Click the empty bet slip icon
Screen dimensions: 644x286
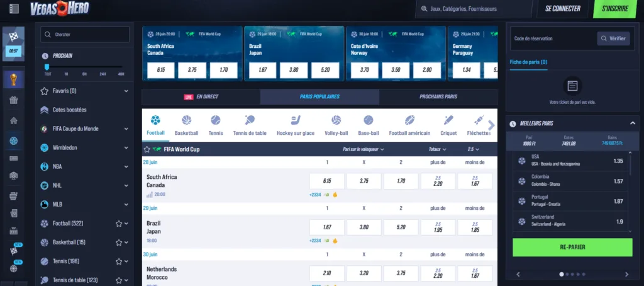pos(572,86)
